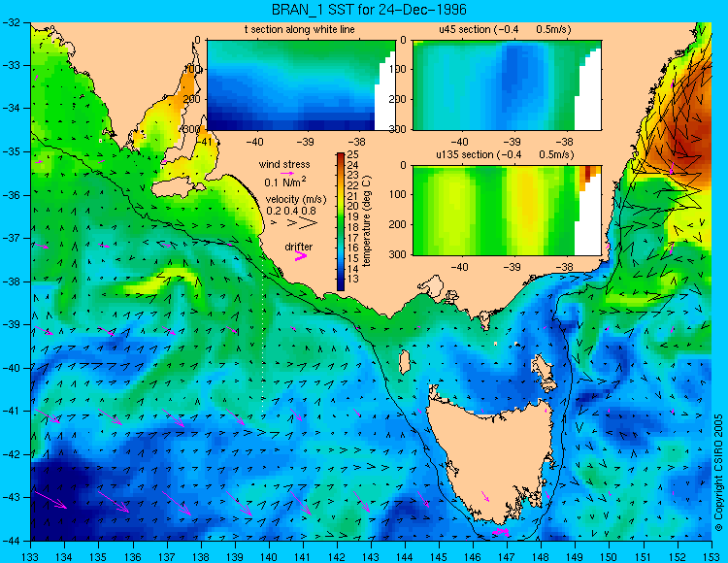
Task: Click the dark blue bottom of color bar
Action: [x=341, y=286]
